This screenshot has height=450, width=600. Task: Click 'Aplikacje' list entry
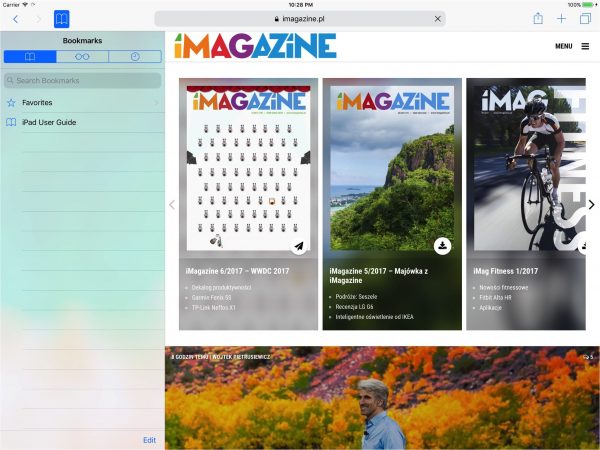click(x=490, y=307)
